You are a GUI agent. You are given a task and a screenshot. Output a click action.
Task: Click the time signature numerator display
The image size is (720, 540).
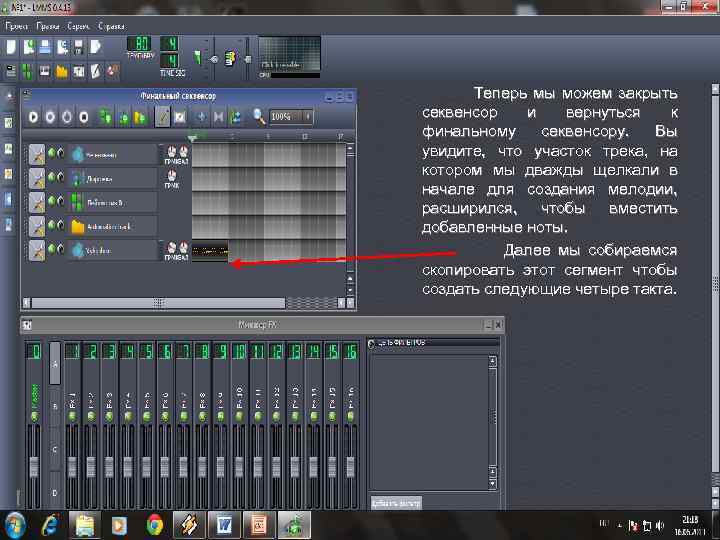pyautogui.click(x=169, y=44)
